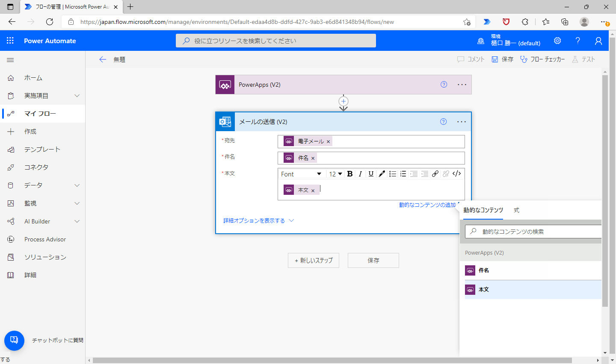Open help for PowerApps (V2) trigger

tap(444, 85)
